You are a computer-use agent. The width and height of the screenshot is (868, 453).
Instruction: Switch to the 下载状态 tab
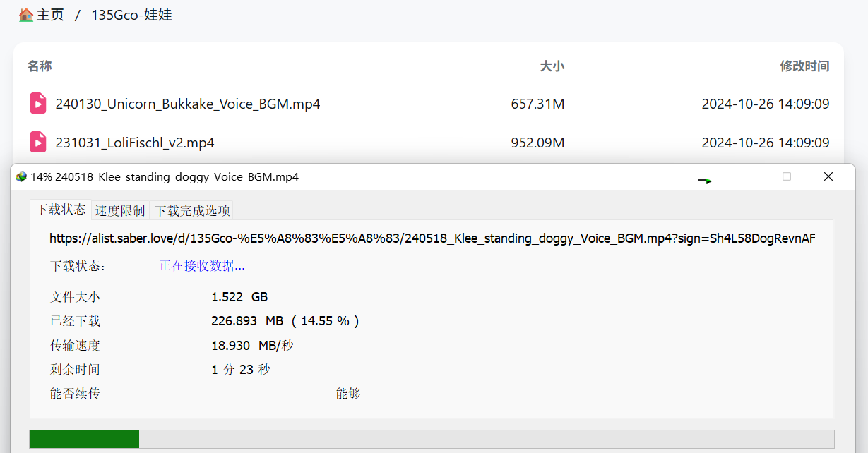pyautogui.click(x=61, y=210)
